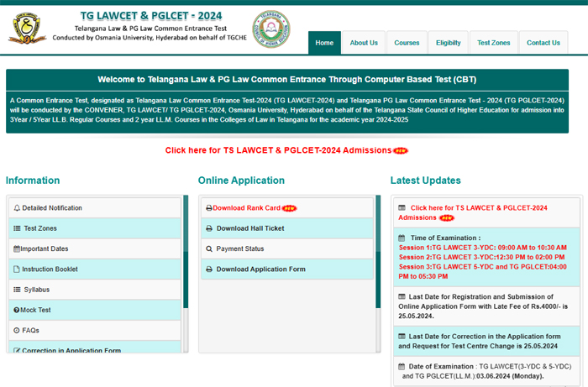Click the TG LAWCET & PGLCET - 2024 title
Viewport: 588px width, 387px height.
tap(151, 16)
